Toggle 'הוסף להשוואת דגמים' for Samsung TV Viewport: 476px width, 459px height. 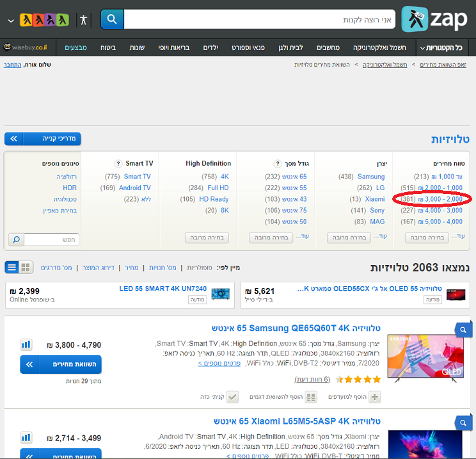[x=311, y=397]
